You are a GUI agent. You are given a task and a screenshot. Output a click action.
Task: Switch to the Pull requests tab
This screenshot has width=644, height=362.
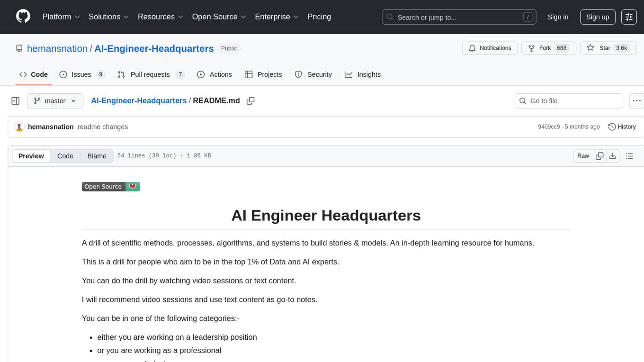(x=151, y=74)
